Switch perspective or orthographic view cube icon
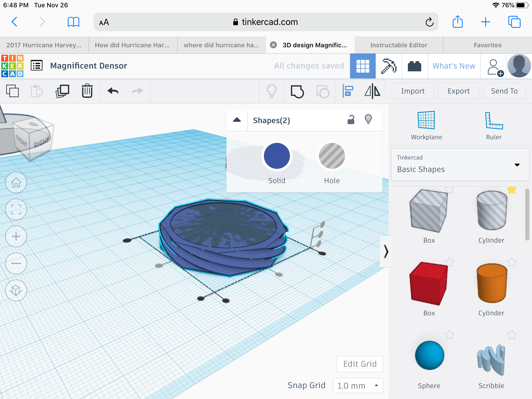 point(16,290)
